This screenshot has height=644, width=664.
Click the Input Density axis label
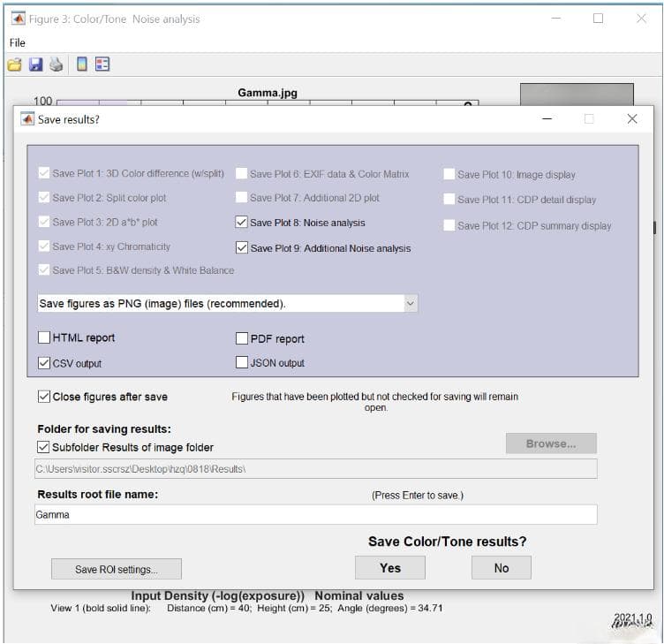pos(268,595)
